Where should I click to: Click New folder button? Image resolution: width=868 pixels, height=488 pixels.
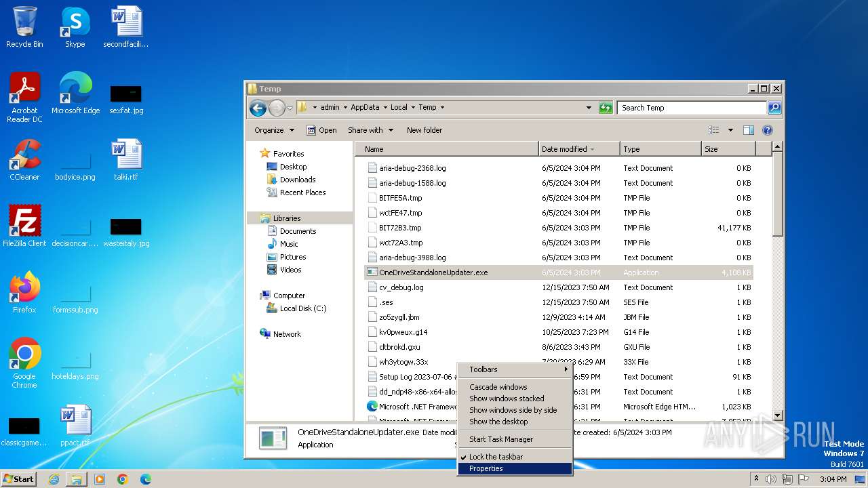coord(425,130)
